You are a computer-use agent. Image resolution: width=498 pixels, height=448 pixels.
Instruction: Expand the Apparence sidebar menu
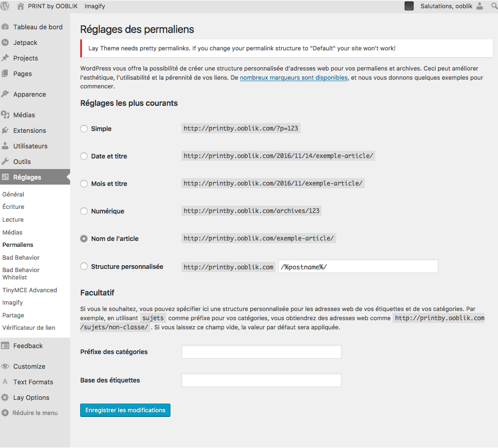[29, 94]
